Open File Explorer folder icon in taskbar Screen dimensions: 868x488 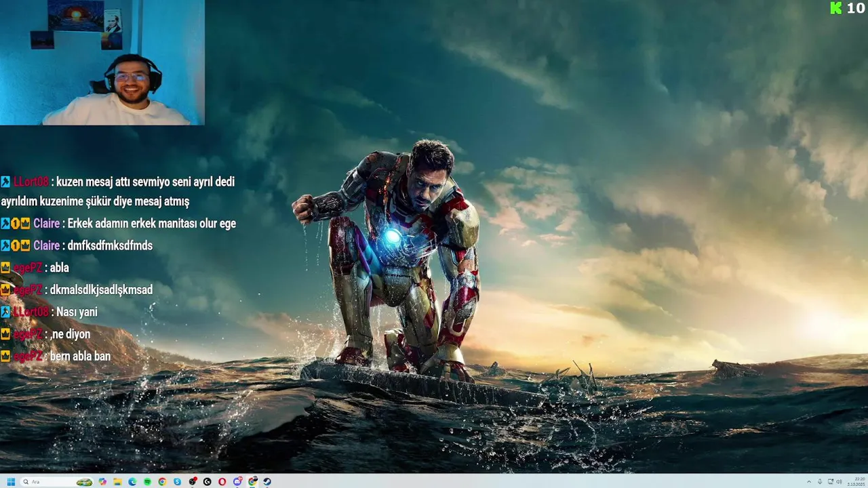coord(117,482)
